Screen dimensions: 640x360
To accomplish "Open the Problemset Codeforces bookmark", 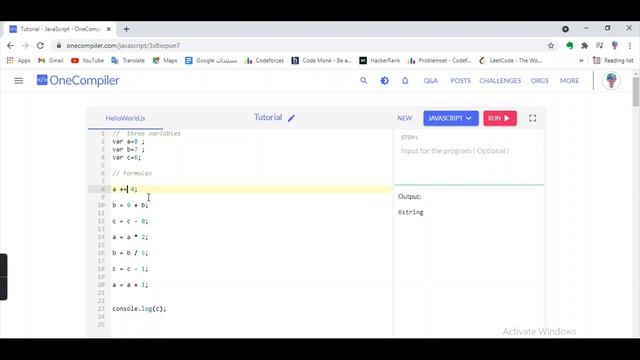I will tap(439, 60).
